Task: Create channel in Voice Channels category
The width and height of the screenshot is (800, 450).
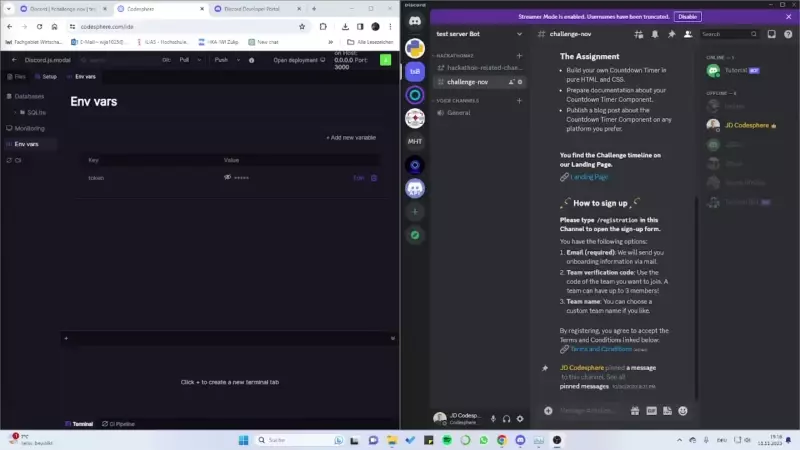Action: point(519,101)
